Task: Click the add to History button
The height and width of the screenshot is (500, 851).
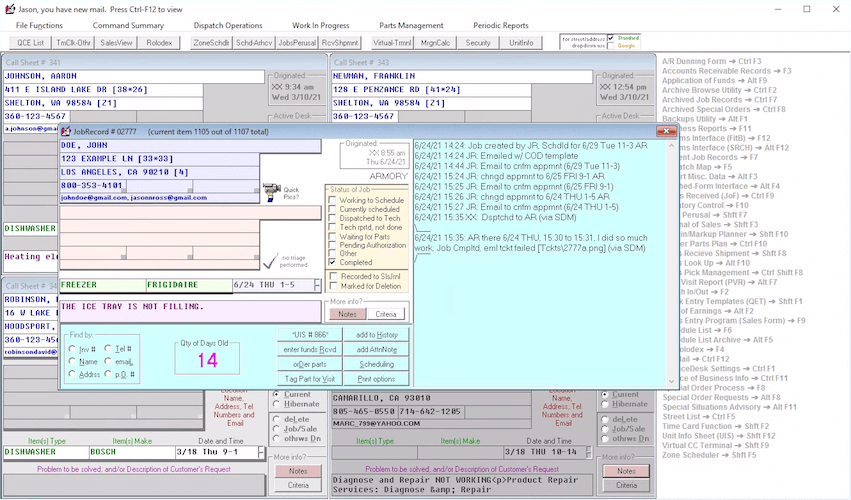Action: (377, 335)
